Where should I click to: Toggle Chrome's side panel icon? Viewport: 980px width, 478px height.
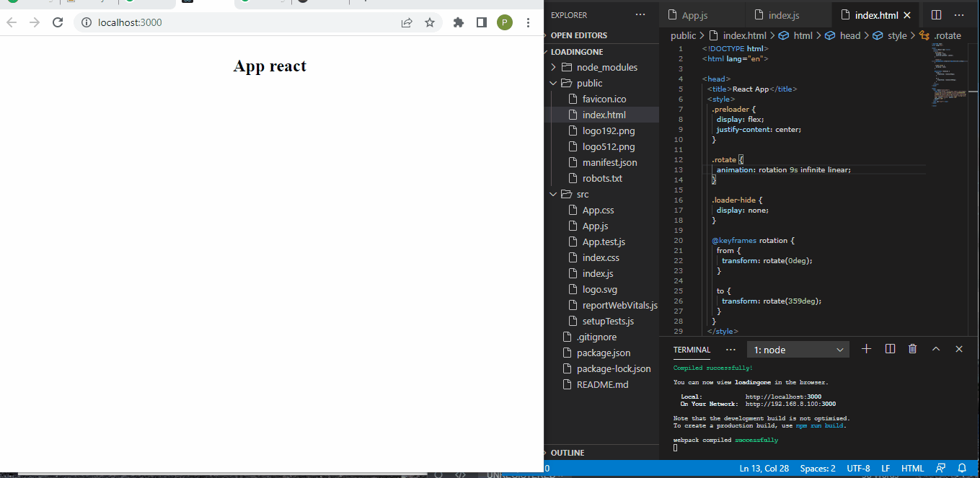(x=481, y=22)
